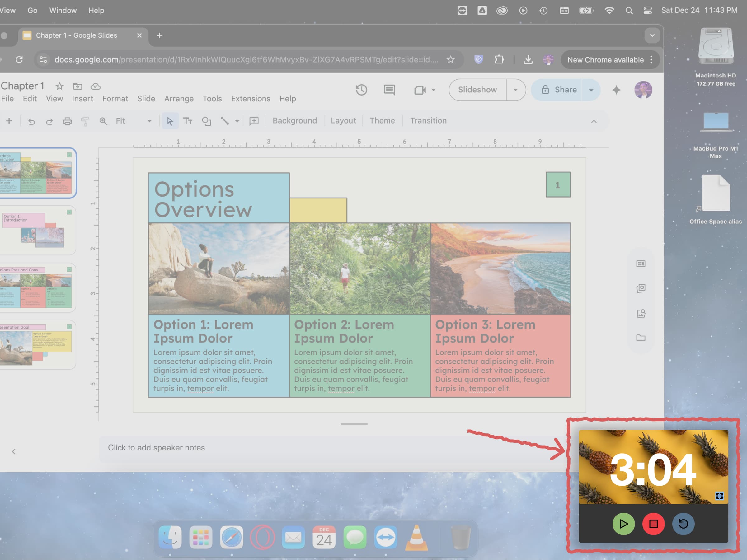
Task: Click the Meet camera icon
Action: pos(420,90)
